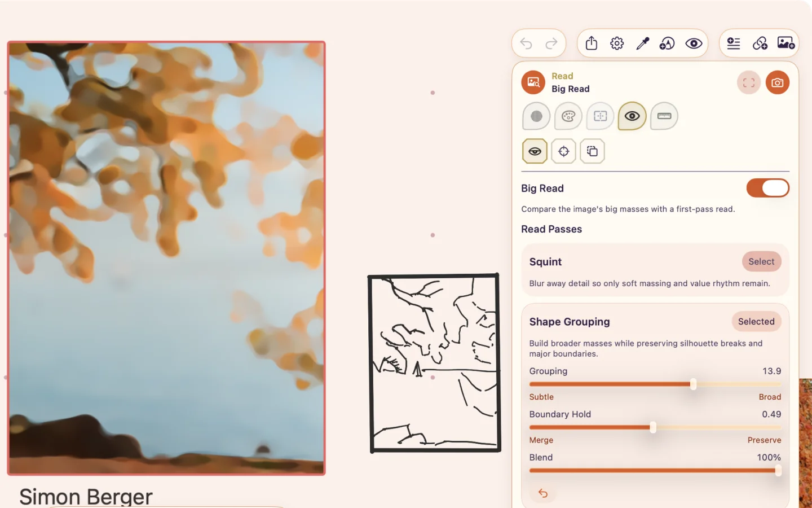
Task: Select the eyedropper tool
Action: (643, 43)
